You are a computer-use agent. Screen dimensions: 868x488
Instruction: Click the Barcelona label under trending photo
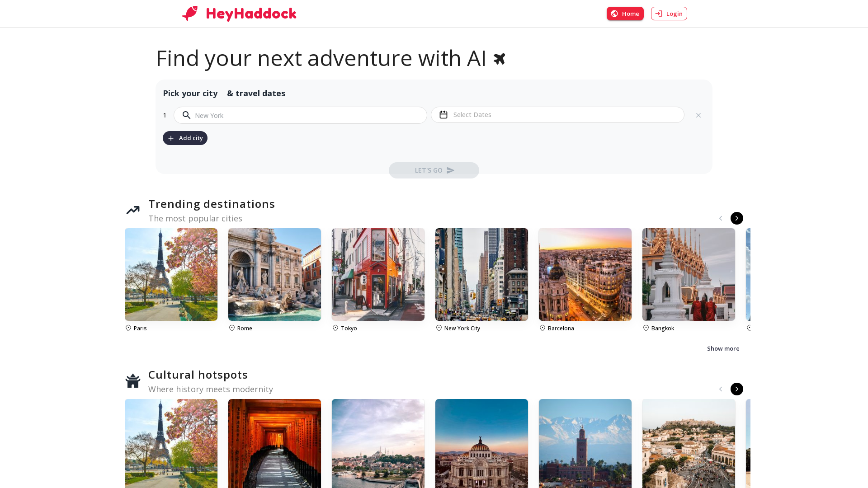tap(561, 328)
